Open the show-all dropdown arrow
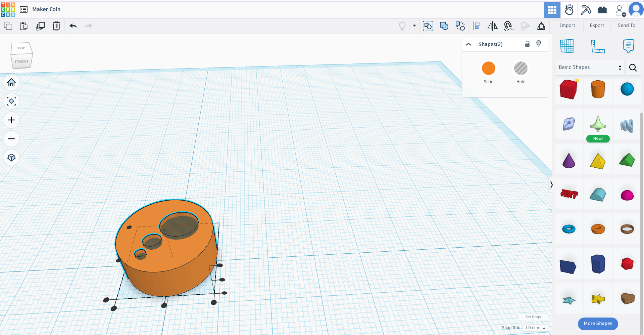The height and width of the screenshot is (335, 644). 414,26
